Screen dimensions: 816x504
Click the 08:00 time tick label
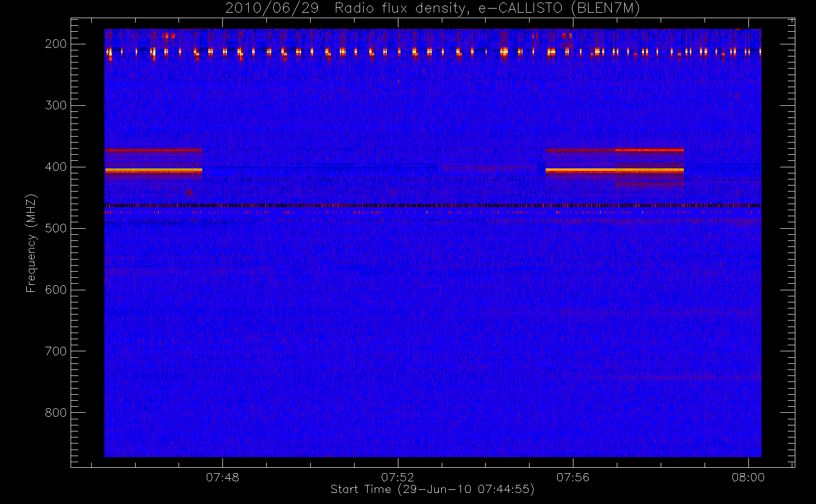748,477
